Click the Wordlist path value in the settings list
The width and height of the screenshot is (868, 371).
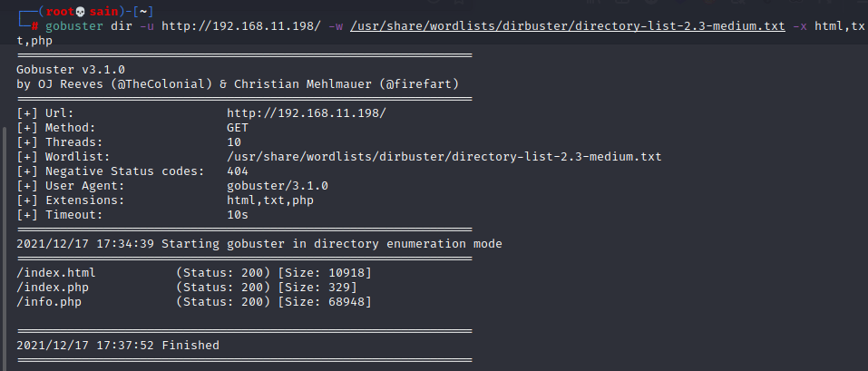pyautogui.click(x=444, y=157)
